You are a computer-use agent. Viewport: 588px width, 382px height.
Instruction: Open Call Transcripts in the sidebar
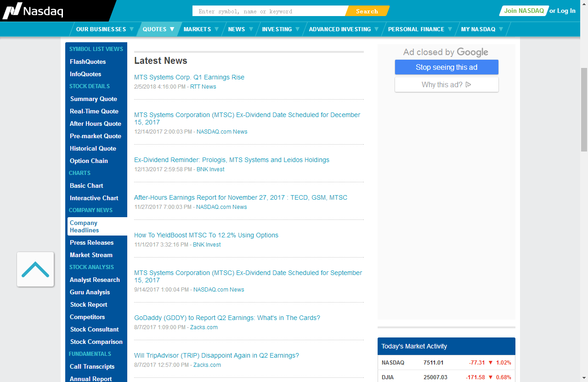pos(92,366)
